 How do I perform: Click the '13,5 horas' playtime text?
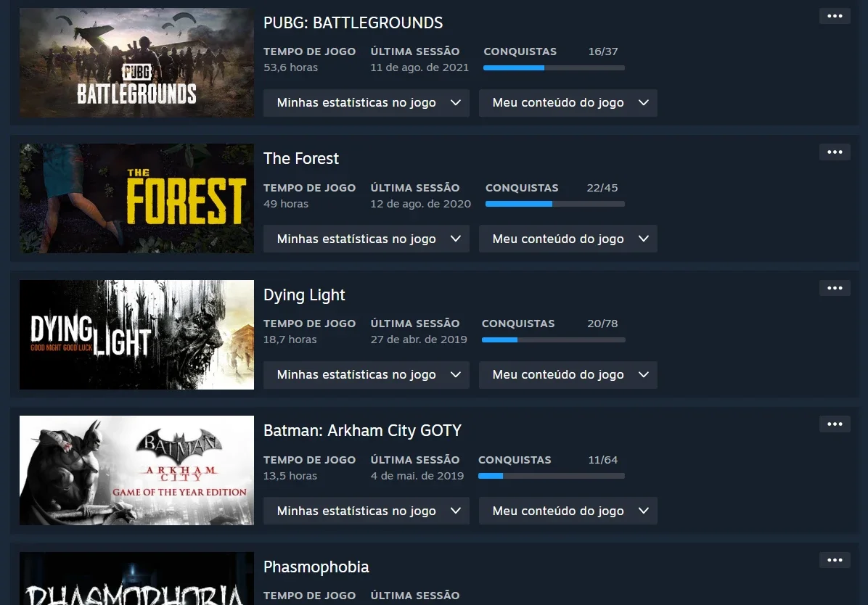[x=290, y=475]
